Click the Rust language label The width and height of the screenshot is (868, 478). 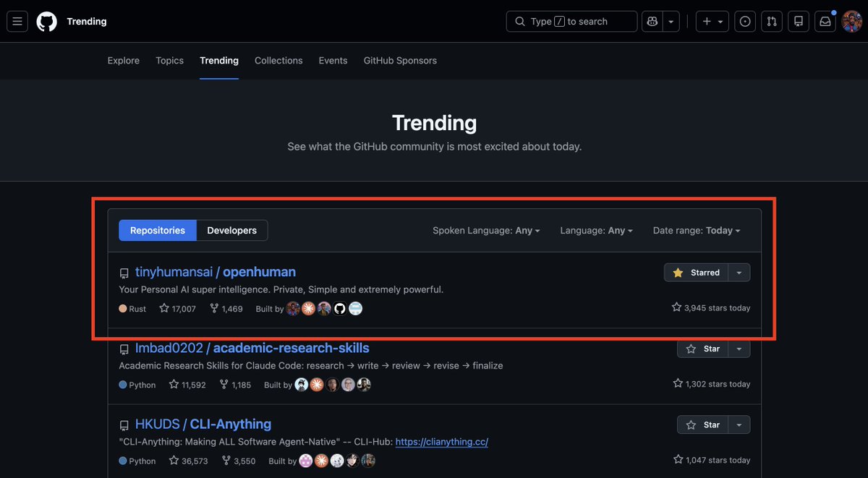click(132, 309)
